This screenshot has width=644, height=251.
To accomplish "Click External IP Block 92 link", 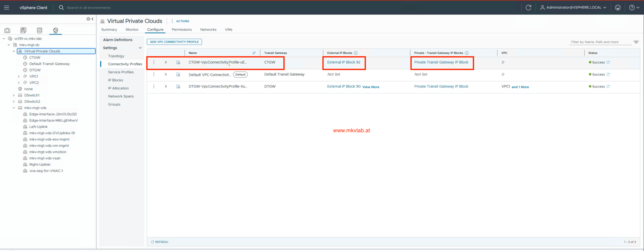I will click(x=344, y=62).
